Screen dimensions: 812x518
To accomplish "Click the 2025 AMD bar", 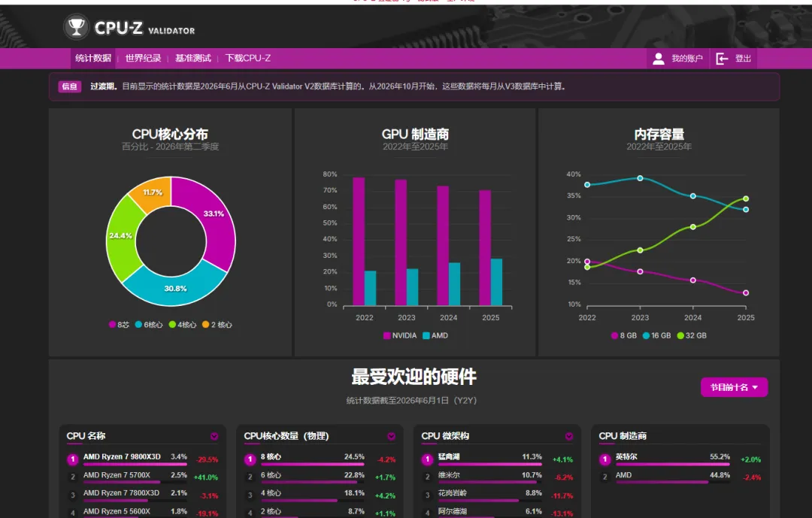I will point(497,283).
